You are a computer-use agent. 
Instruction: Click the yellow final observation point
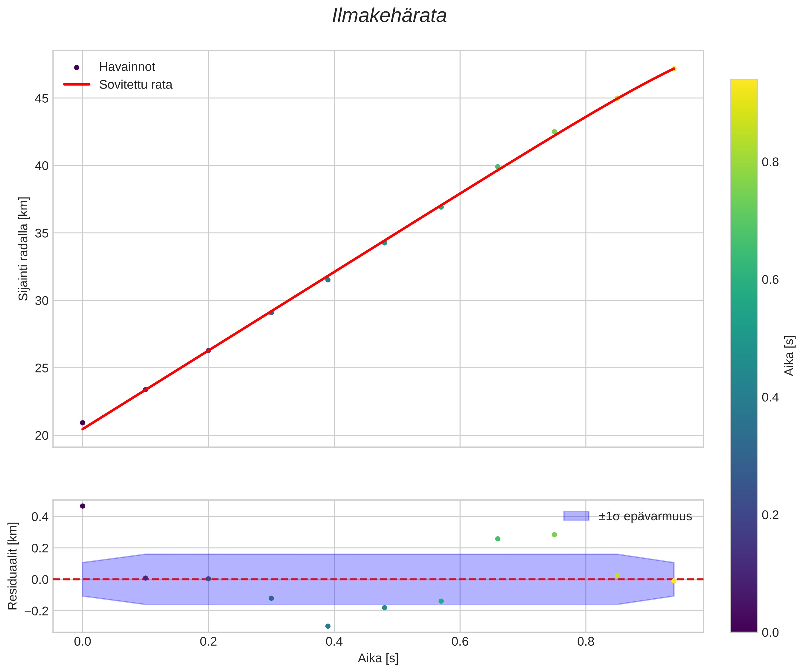[x=674, y=69]
